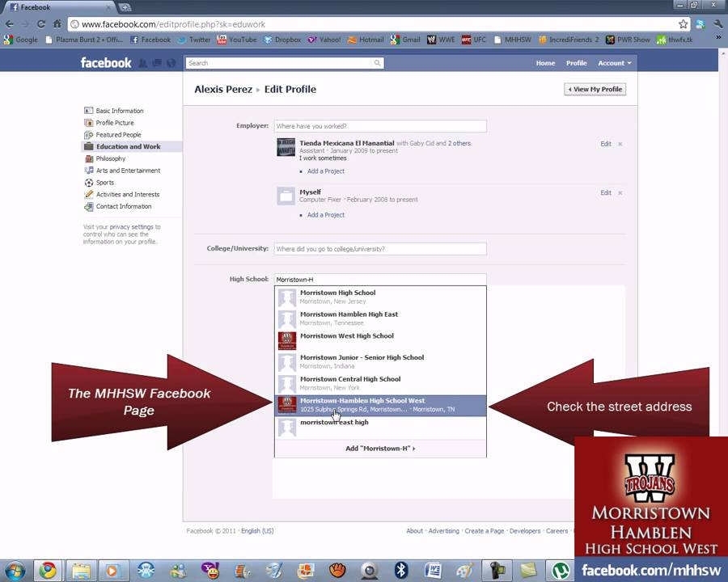Open the YouTube bookmark
This screenshot has width=728, height=582.
(x=237, y=40)
